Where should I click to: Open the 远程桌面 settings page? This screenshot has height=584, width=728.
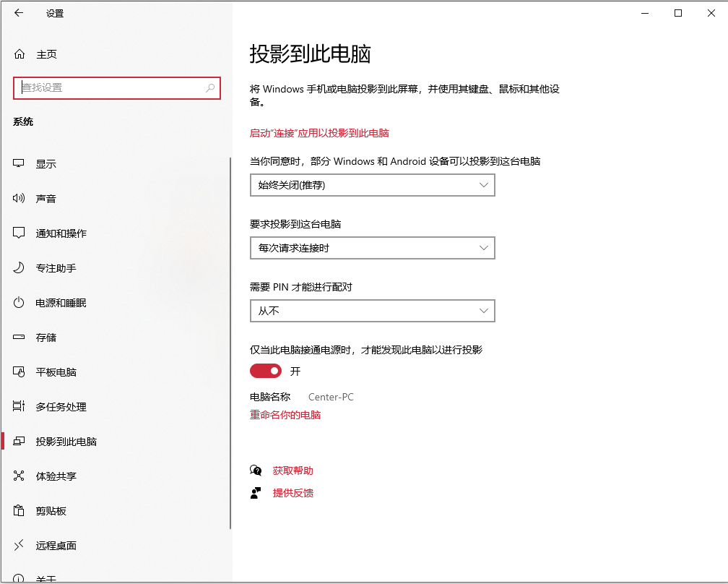pos(56,546)
